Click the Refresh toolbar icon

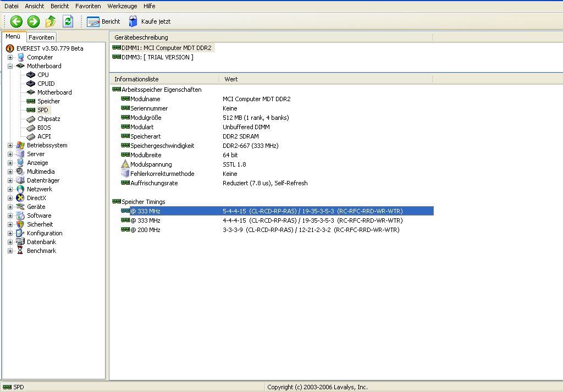click(68, 21)
